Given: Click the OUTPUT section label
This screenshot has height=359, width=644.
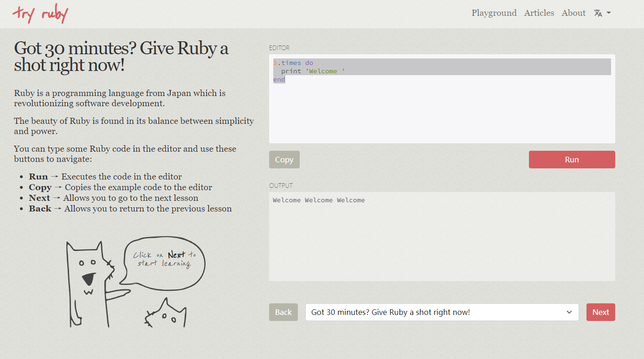Looking at the screenshot, I should (281, 186).
